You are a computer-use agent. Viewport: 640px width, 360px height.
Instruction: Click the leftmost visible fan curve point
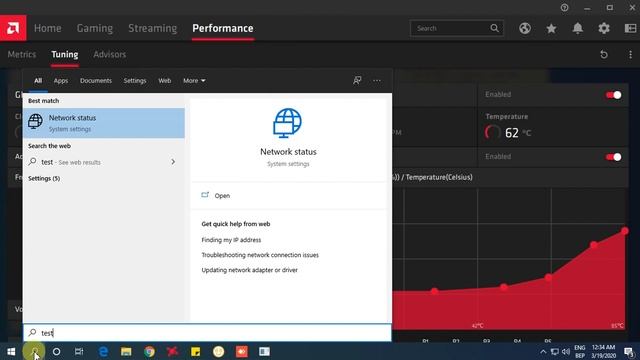pyautogui.click(x=435, y=291)
